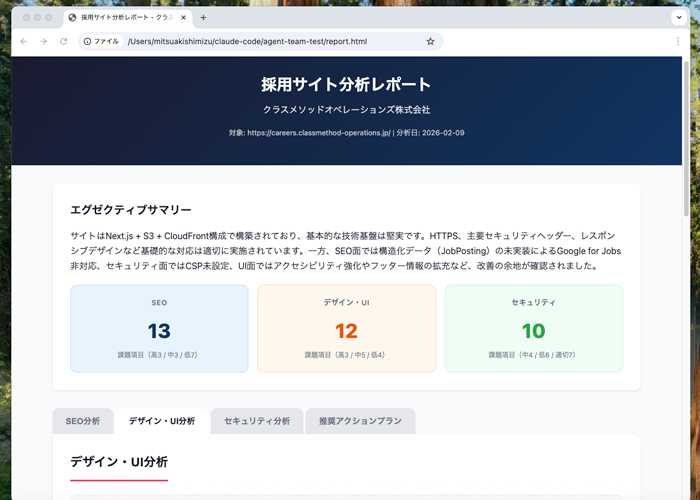This screenshot has width=700, height=500.
Task: Switch to the SEO分析 tab
Action: (83, 421)
